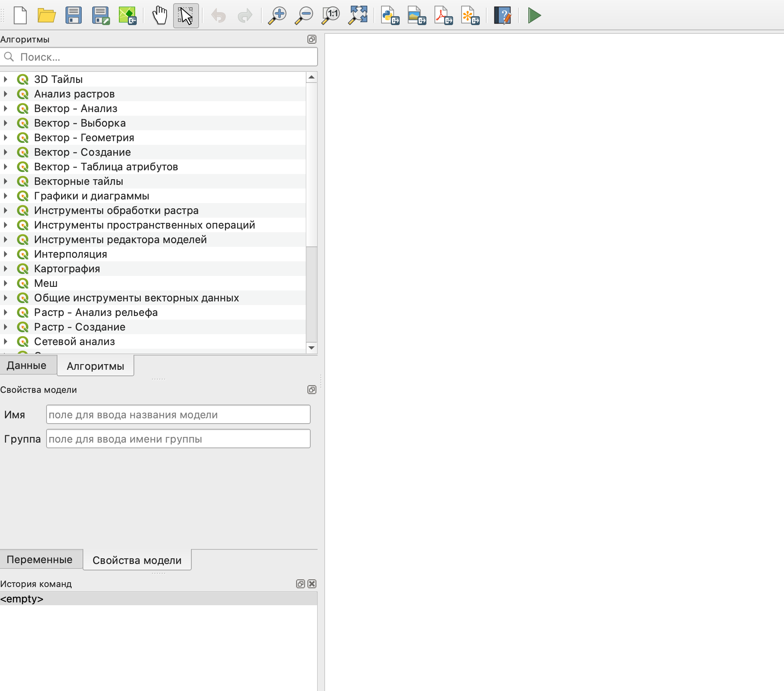Close the История команд panel
784x691 pixels.
[x=312, y=584]
